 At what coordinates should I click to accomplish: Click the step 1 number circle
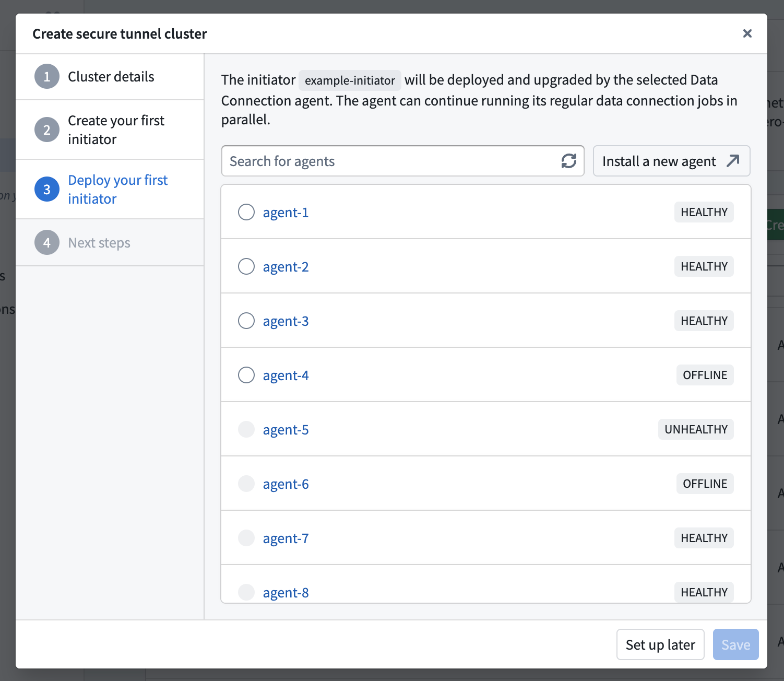(x=47, y=77)
